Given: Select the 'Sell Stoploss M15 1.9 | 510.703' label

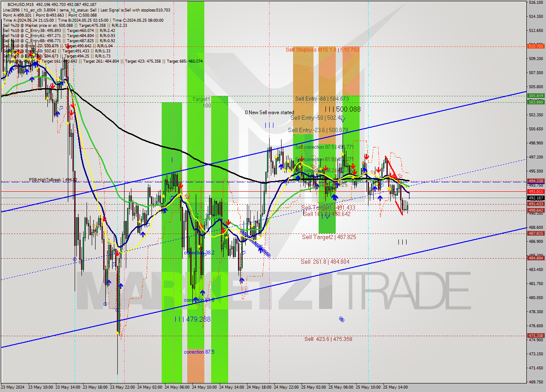Looking at the screenshot, I should click(322, 50).
